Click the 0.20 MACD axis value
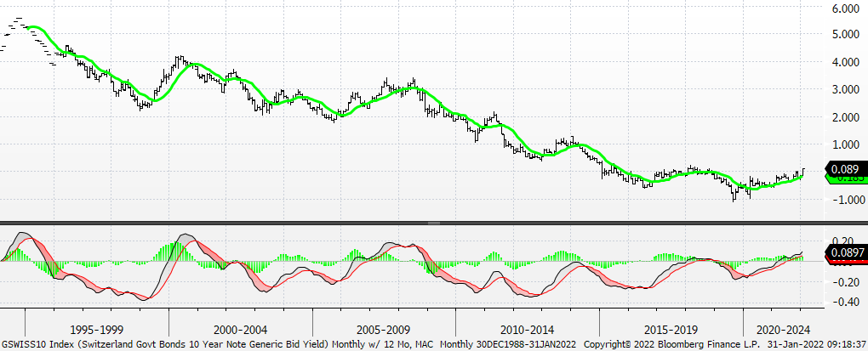This screenshot has height=351, width=868. pos(842,241)
